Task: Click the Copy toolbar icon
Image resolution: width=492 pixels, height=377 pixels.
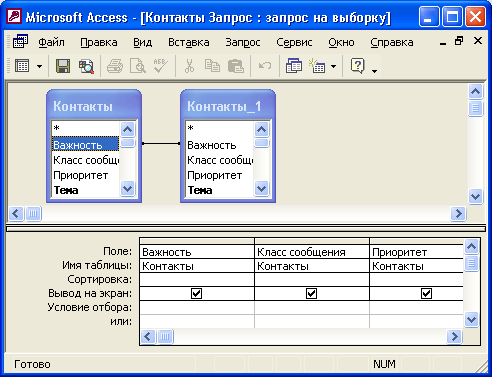Action: click(212, 66)
